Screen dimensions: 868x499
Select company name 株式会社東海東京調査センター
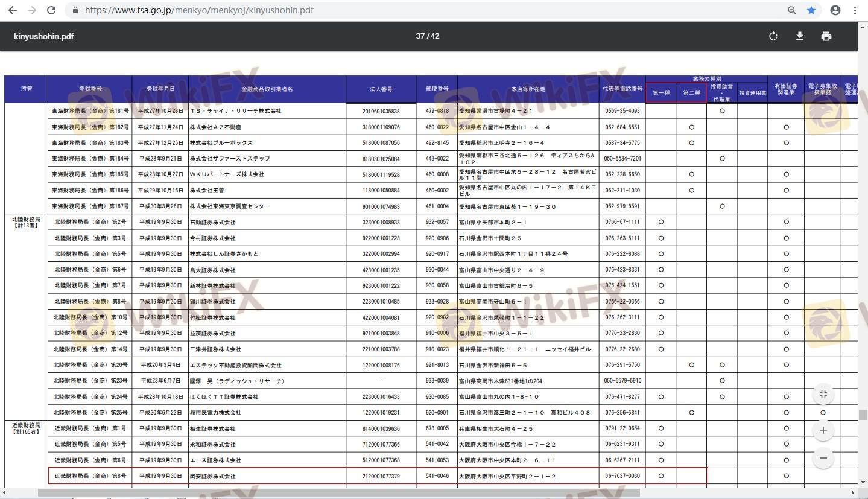click(230, 206)
